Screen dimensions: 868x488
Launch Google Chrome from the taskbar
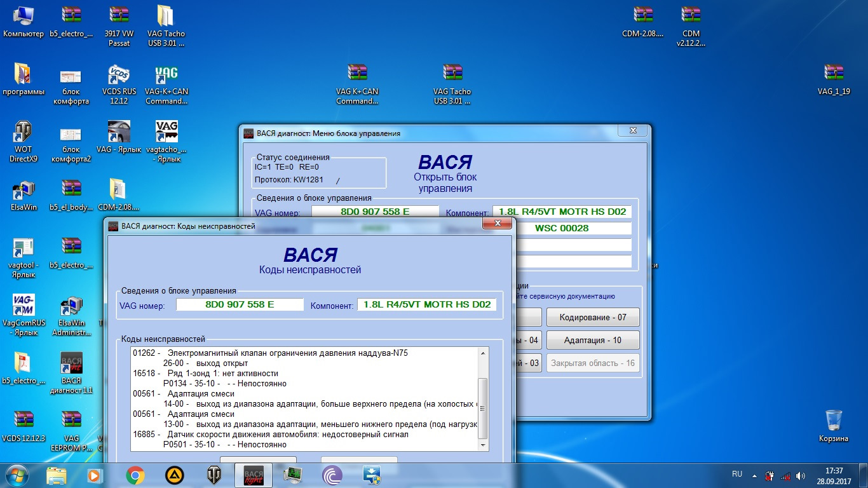(135, 475)
